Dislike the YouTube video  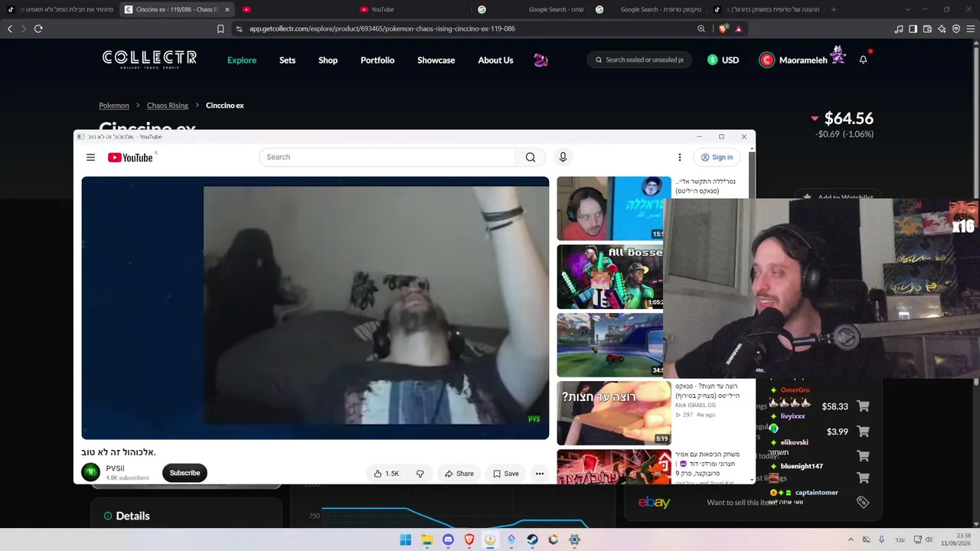pos(420,474)
